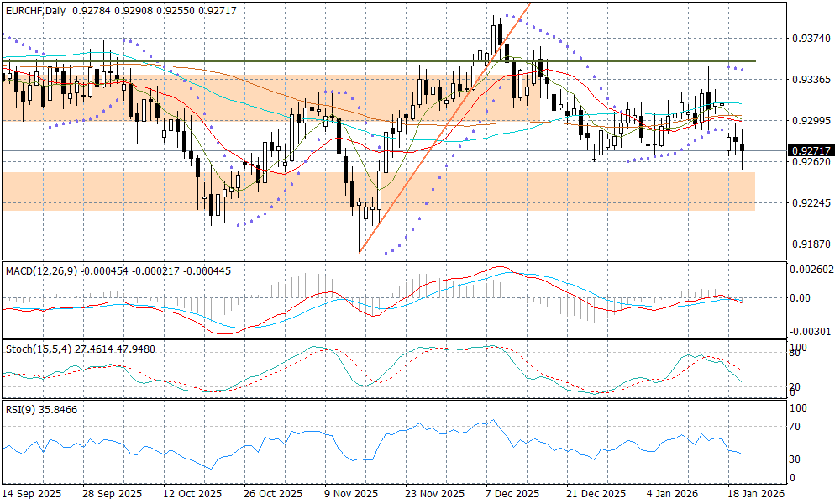This screenshot has height=504, width=840.
Task: Click the MACD 0.002602 scale value
Action: point(813,269)
